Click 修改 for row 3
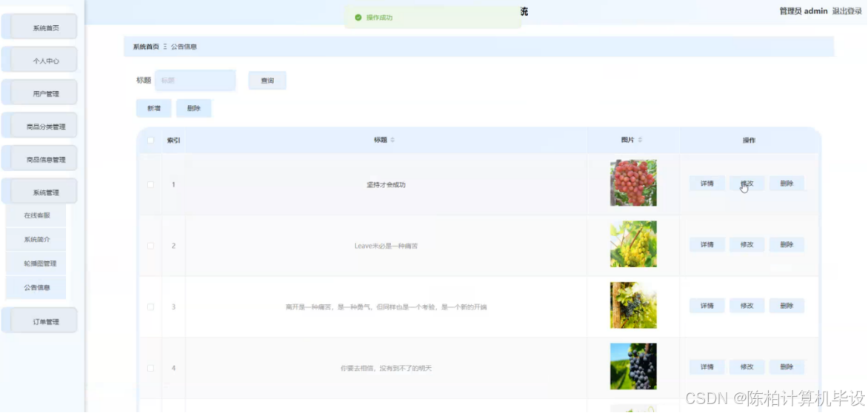Image resolution: width=868 pixels, height=413 pixels. tap(747, 306)
